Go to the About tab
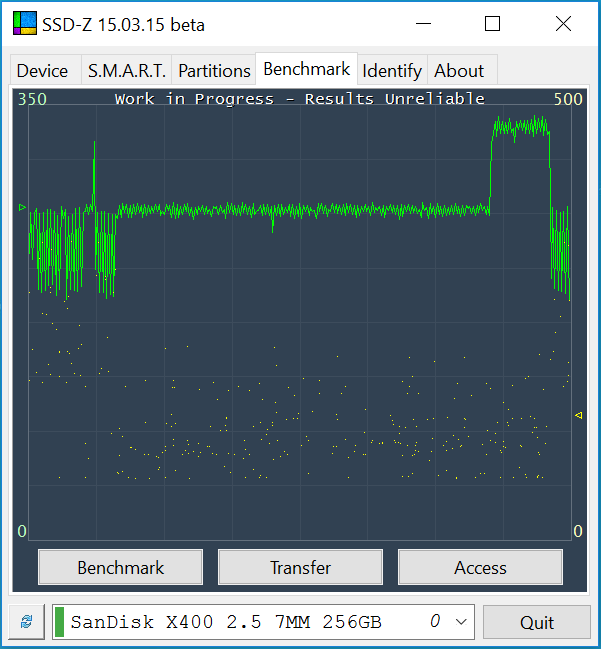The width and height of the screenshot is (601, 649). (462, 70)
